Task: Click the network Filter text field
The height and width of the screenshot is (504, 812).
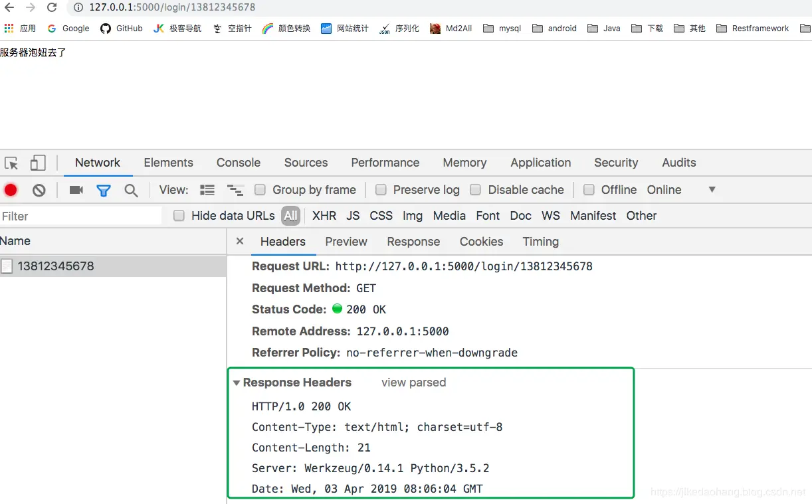Action: pos(81,216)
